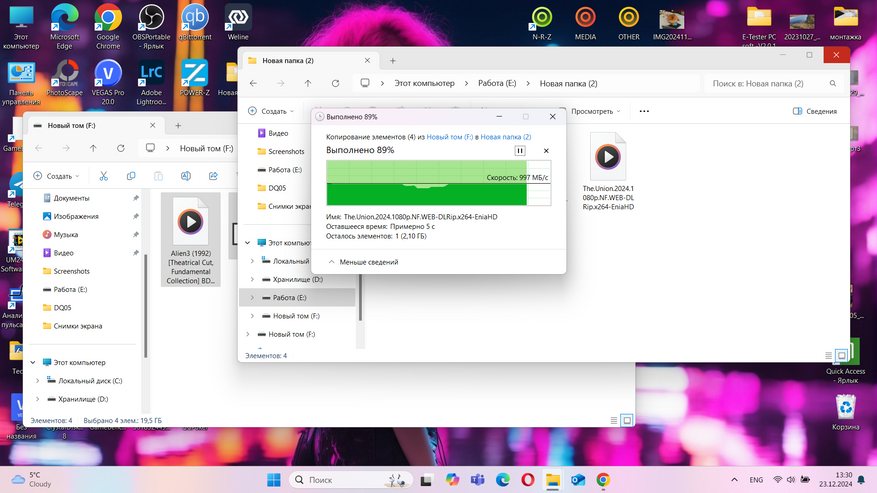This screenshot has height=493, width=877.
Task: Add a new tab in Новый том (F:) window
Action: click(178, 126)
